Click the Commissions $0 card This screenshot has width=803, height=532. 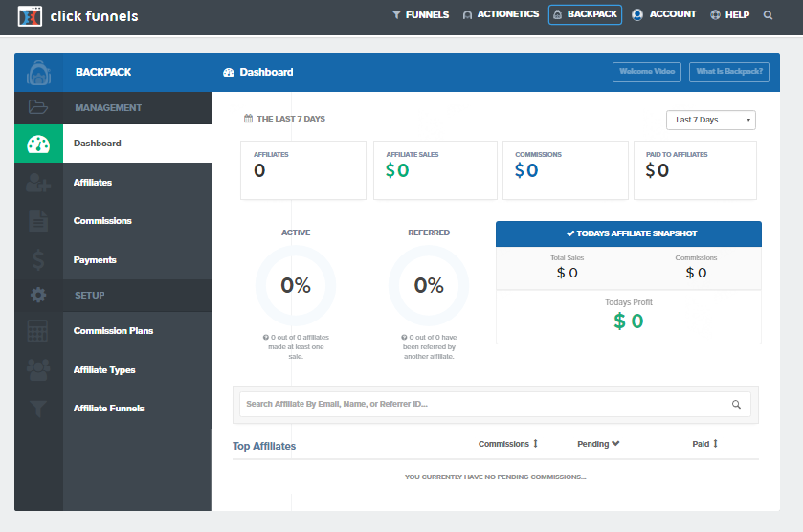(x=566, y=170)
